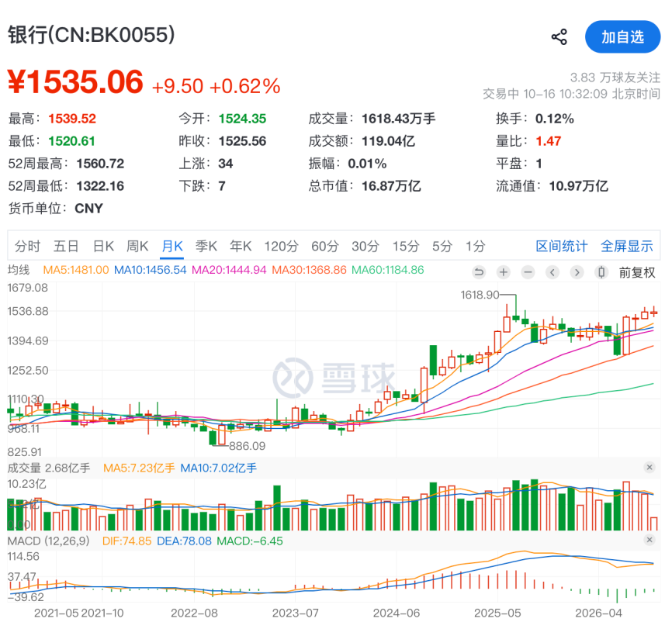Click the volume MA10:7.02亿手 label
The width and height of the screenshot is (672, 622).
[x=219, y=468]
